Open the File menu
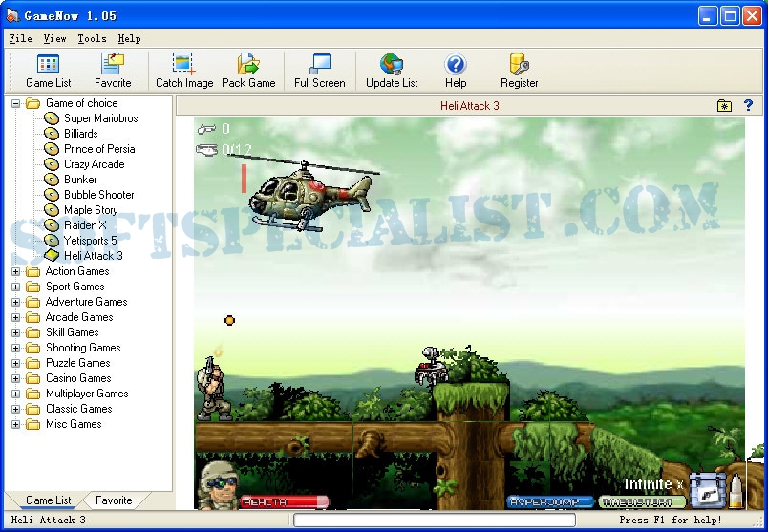 (20, 38)
